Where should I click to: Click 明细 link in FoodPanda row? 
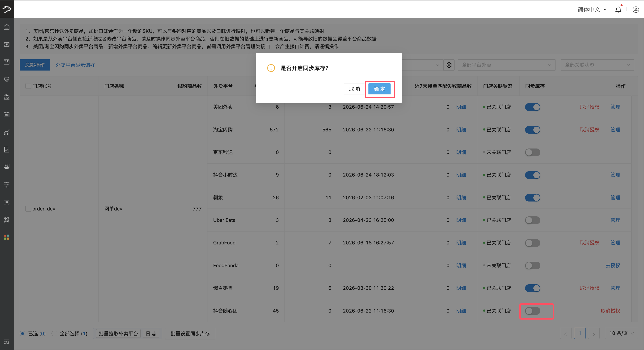point(461,265)
